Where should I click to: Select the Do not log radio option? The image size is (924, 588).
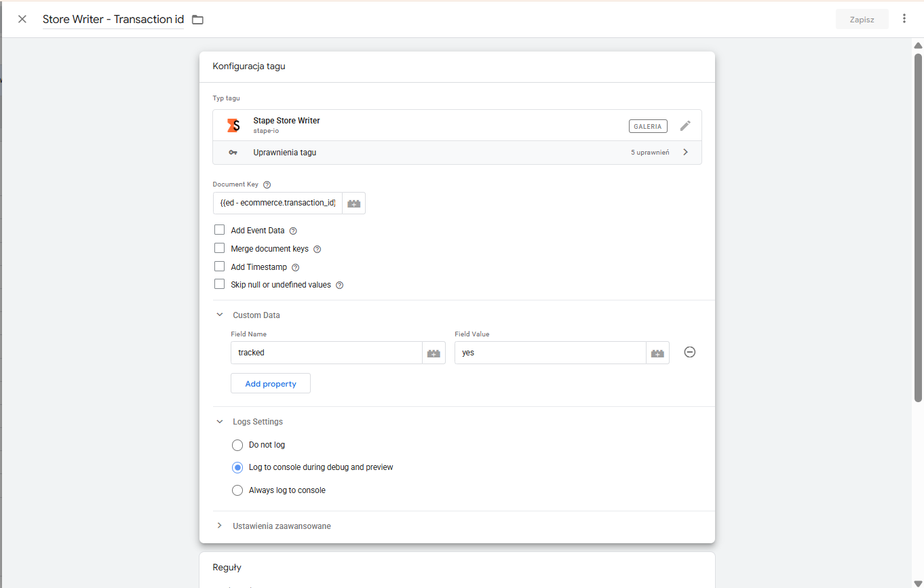237,445
